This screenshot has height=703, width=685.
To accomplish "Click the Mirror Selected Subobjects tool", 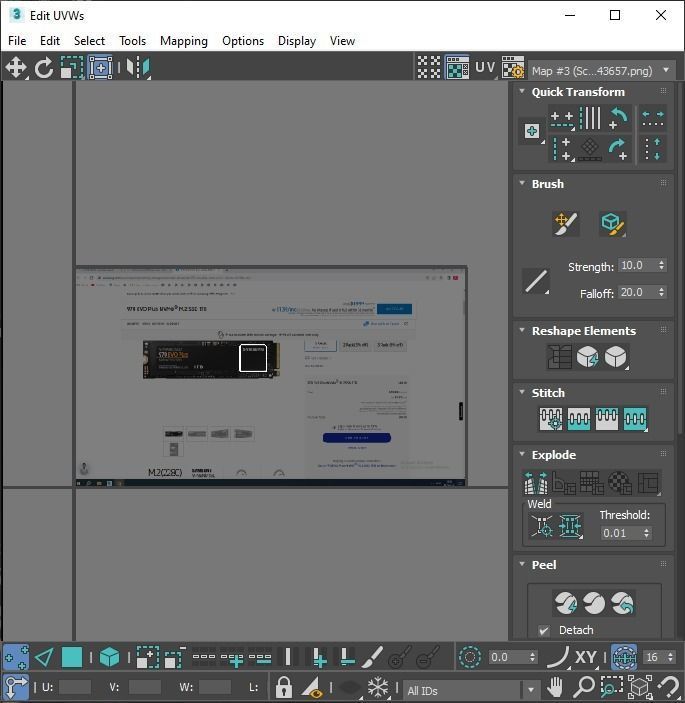I will 138,68.
